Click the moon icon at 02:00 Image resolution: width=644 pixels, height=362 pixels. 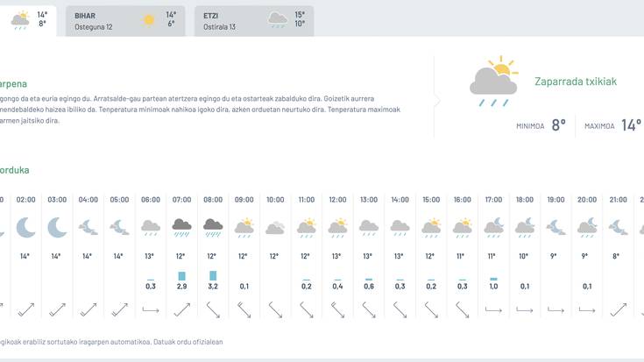(26, 227)
